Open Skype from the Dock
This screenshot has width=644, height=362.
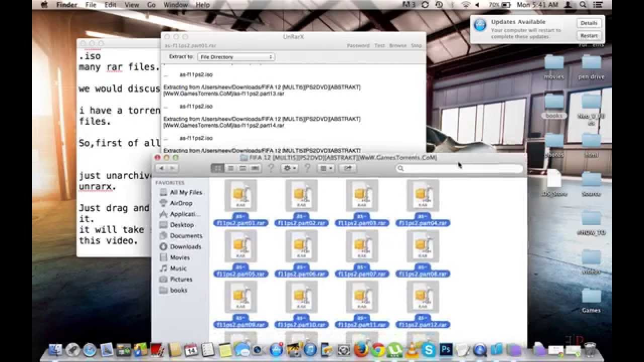point(429,349)
